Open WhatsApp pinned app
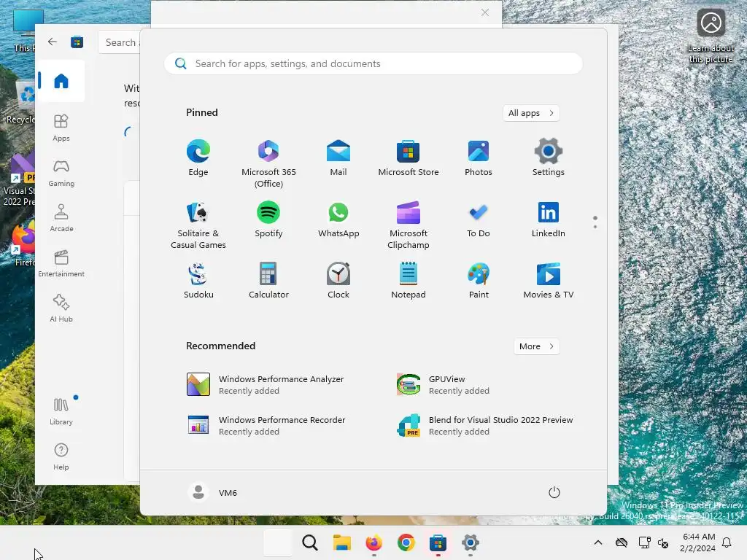The height and width of the screenshot is (560, 747). pyautogui.click(x=338, y=220)
